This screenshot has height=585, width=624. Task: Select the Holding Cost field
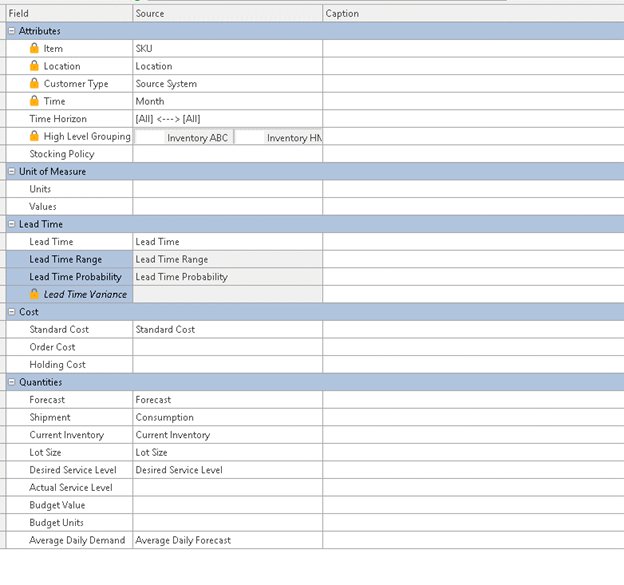point(69,365)
